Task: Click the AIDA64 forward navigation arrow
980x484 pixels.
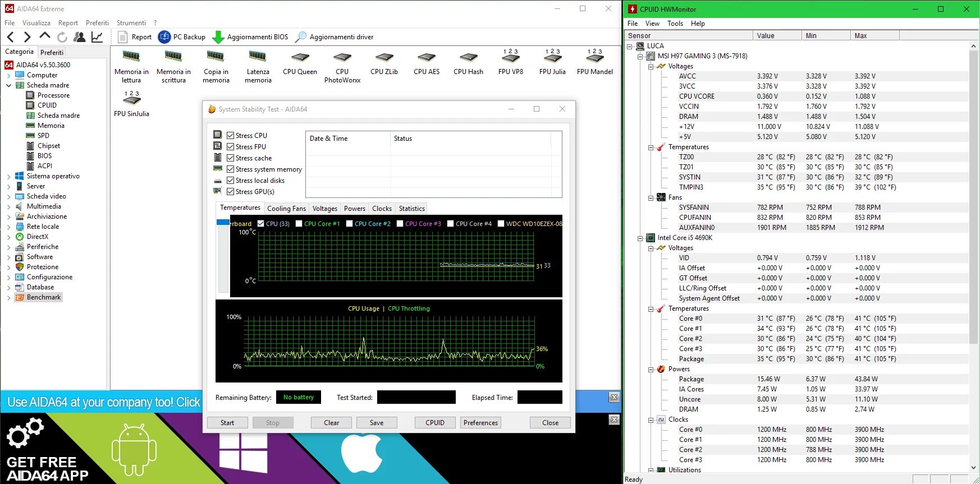Action: pyautogui.click(x=27, y=37)
